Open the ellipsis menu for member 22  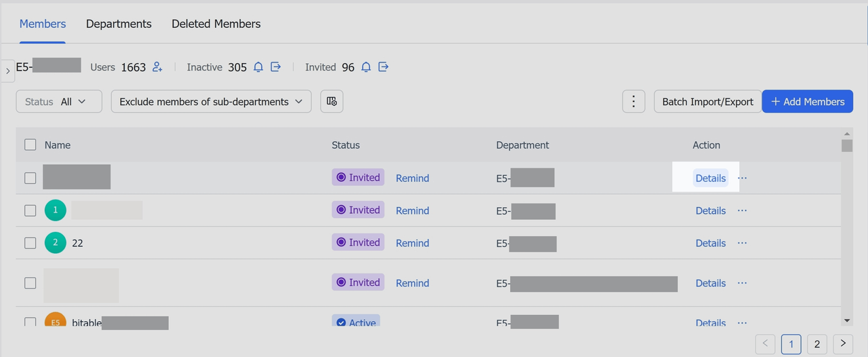pos(742,243)
